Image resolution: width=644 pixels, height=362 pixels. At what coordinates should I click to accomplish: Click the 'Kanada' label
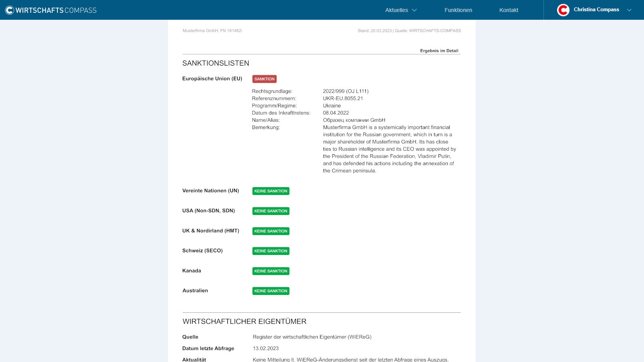192,271
